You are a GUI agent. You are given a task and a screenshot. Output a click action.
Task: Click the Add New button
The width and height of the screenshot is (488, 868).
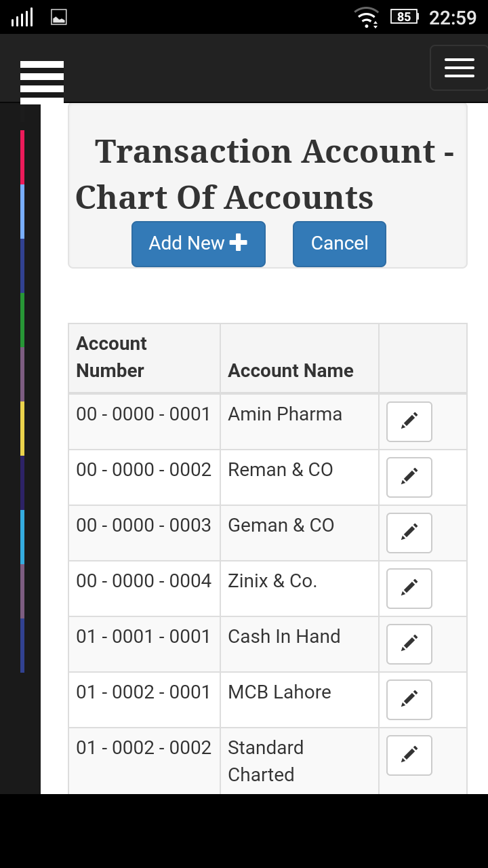pos(199,244)
